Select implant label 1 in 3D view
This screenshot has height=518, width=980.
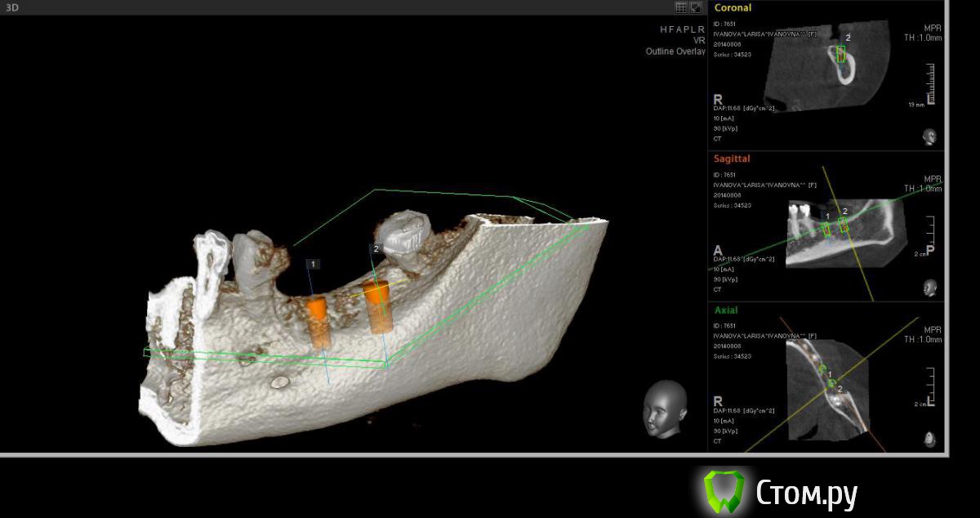pyautogui.click(x=314, y=264)
